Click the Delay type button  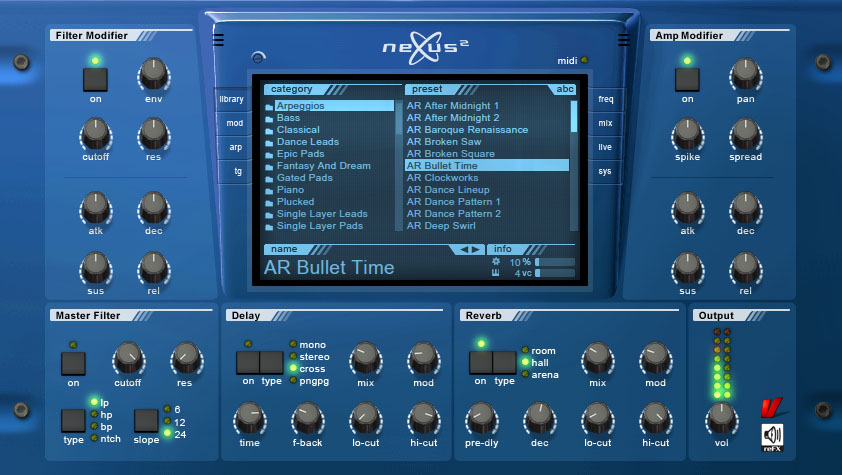coord(272,362)
